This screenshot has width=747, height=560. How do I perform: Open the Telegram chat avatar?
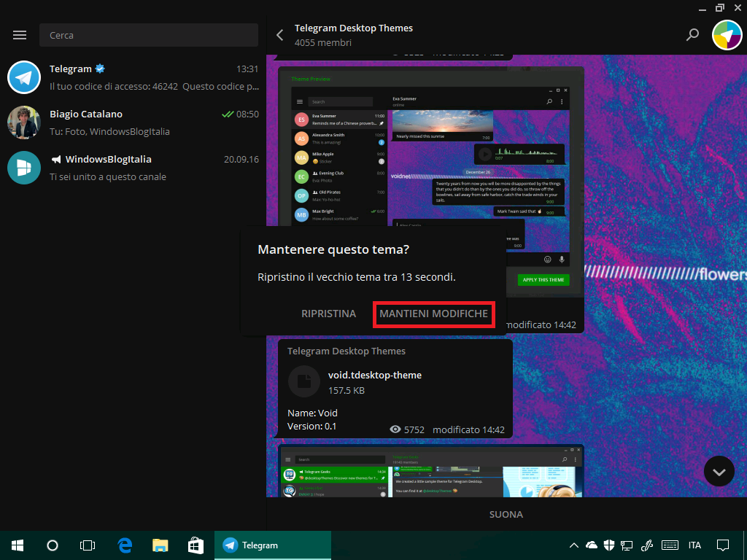(24, 77)
